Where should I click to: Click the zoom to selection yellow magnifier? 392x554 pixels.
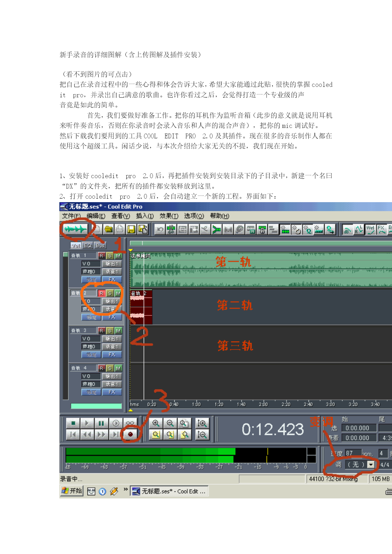(x=156, y=435)
